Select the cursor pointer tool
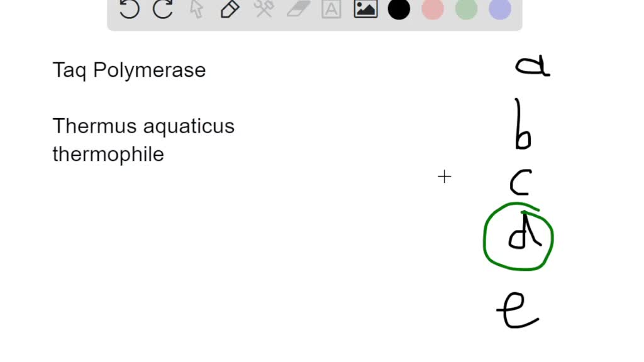644x362 pixels. [196, 10]
